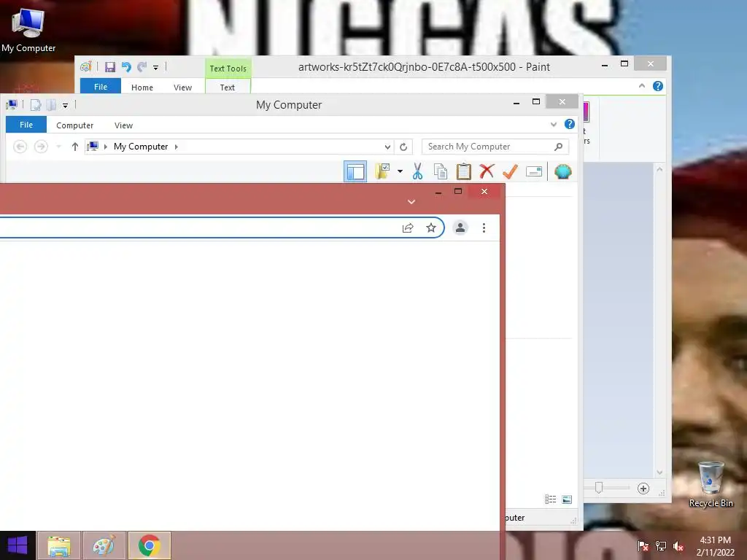Open Classic Shell settings via the shell icon
Viewport: 747px width, 560px height.
pos(562,171)
